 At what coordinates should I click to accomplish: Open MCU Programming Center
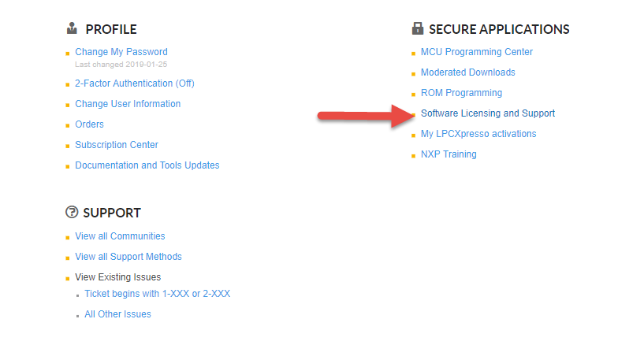click(x=476, y=52)
